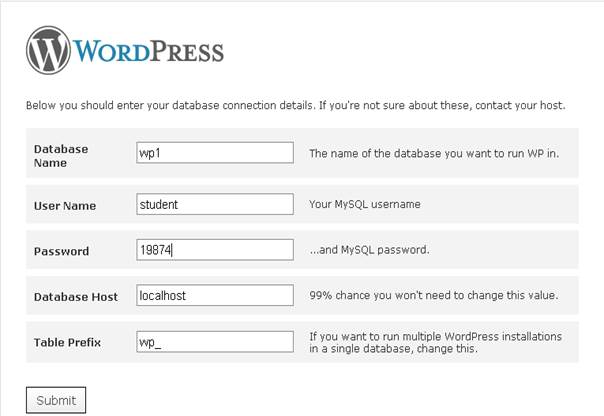Image resolution: width=604 pixels, height=416 pixels.
Task: Click the multiple WordPress installations hint text
Action: pos(435,342)
